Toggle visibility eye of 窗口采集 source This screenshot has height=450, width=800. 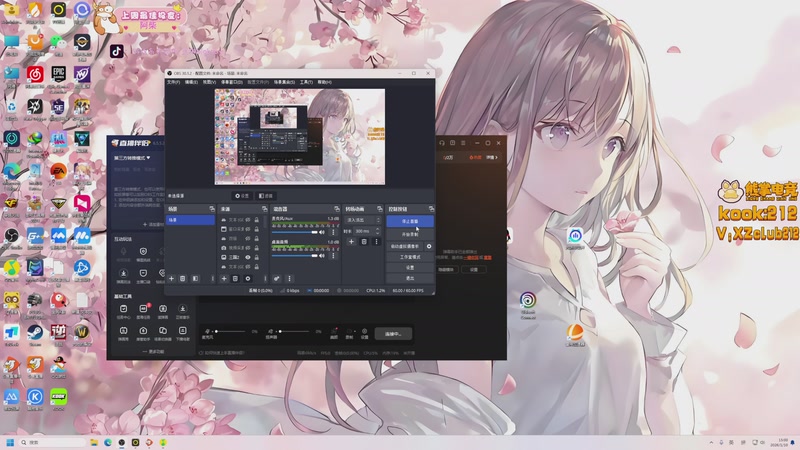pyautogui.click(x=248, y=229)
